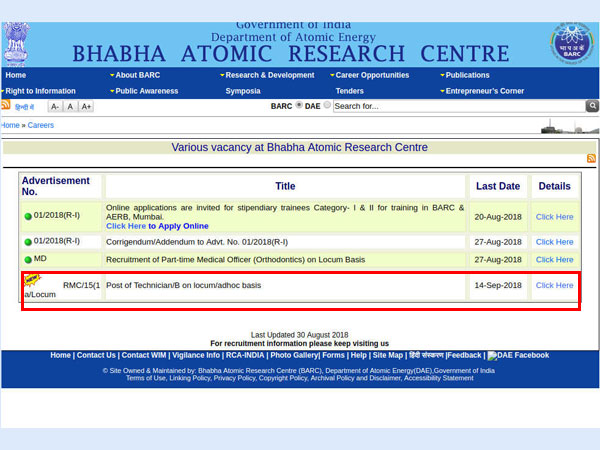Open Click Here details for Technician/B row

[554, 285]
